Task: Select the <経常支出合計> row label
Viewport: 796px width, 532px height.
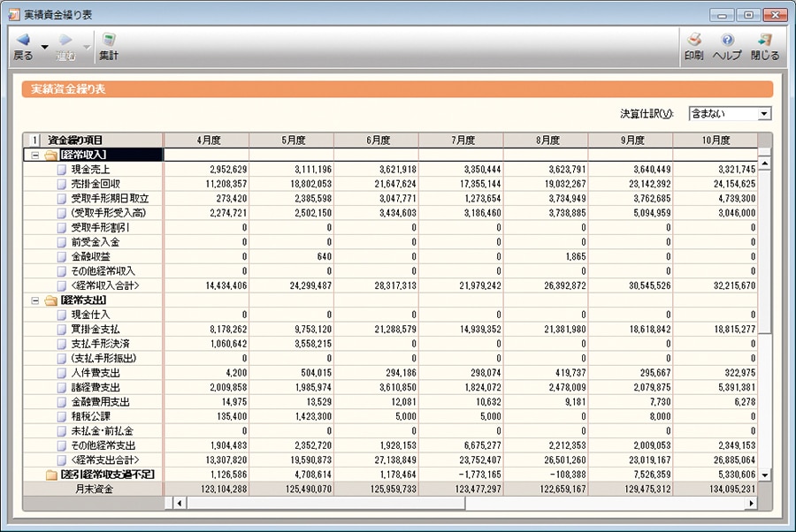Action: pyautogui.click(x=105, y=460)
